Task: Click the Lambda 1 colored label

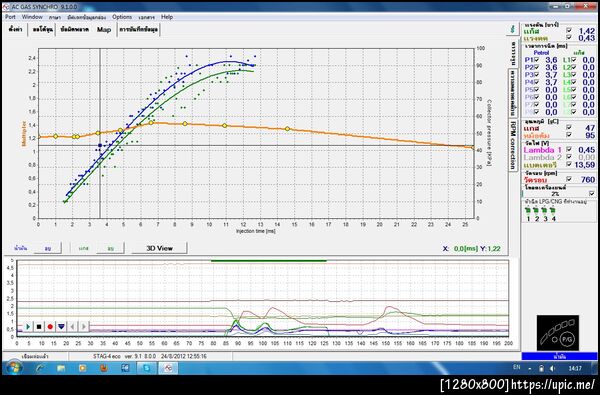Action: tap(543, 150)
